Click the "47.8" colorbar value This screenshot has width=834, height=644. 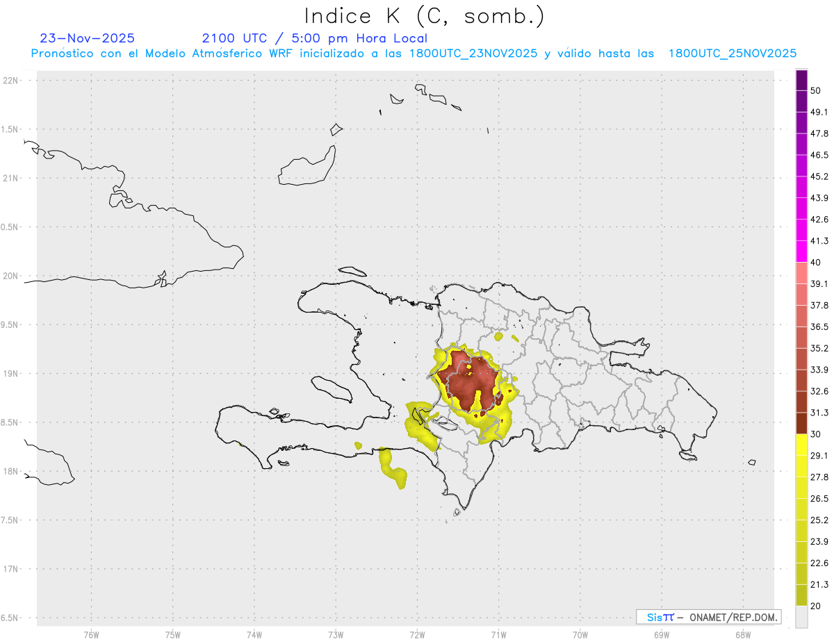[x=819, y=133]
